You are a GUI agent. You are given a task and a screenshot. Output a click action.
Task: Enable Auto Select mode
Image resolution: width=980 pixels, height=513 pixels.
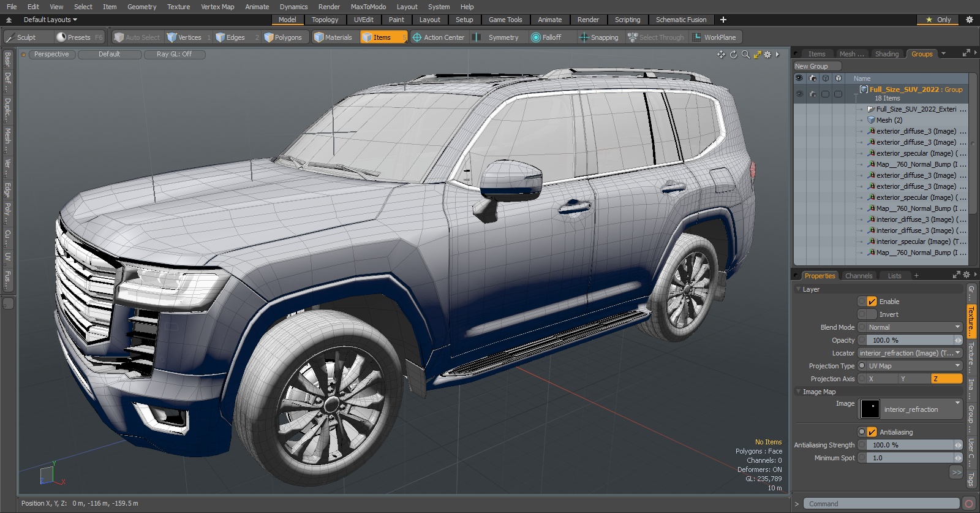pos(137,37)
